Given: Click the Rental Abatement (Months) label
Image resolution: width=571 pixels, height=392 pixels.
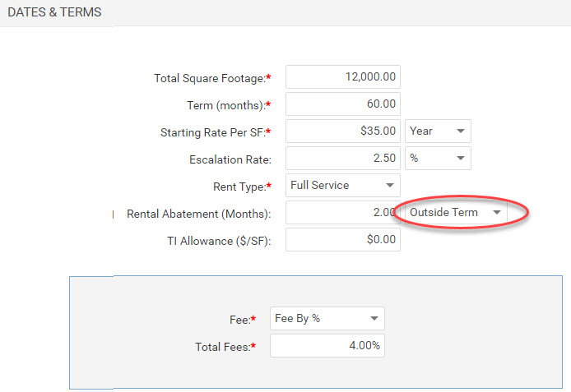Looking at the screenshot, I should pos(199,214).
